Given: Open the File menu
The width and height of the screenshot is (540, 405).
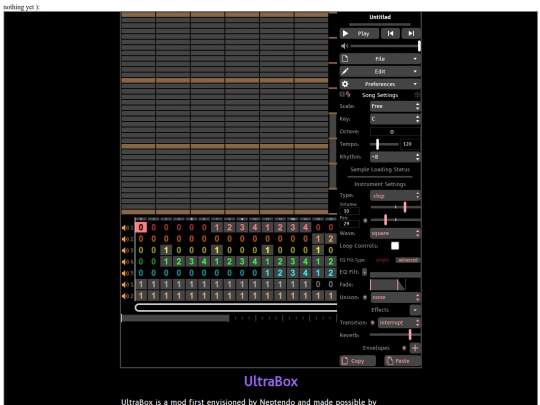Looking at the screenshot, I should 380,59.
